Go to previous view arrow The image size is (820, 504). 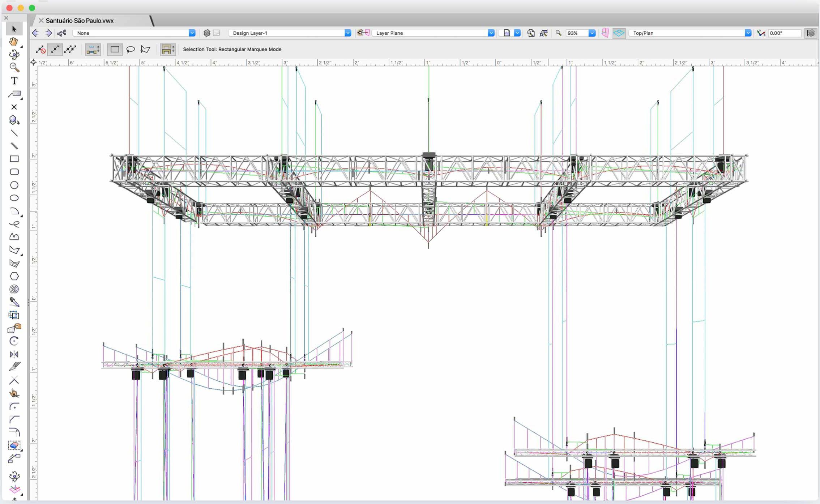pyautogui.click(x=35, y=33)
